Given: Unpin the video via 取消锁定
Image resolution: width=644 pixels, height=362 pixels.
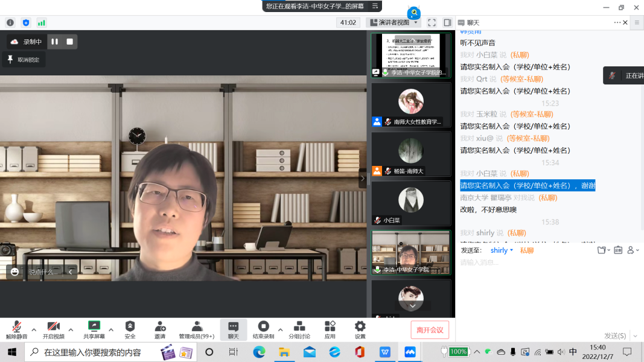Looking at the screenshot, I should point(24,60).
